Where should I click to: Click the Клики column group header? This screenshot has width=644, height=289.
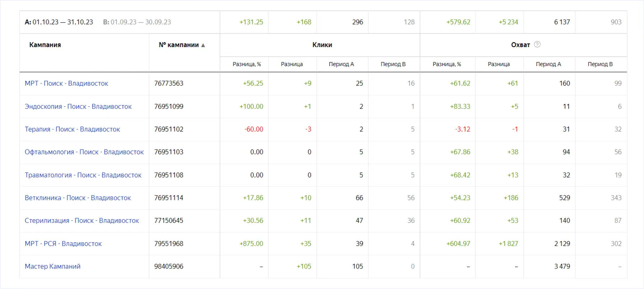[322, 45]
